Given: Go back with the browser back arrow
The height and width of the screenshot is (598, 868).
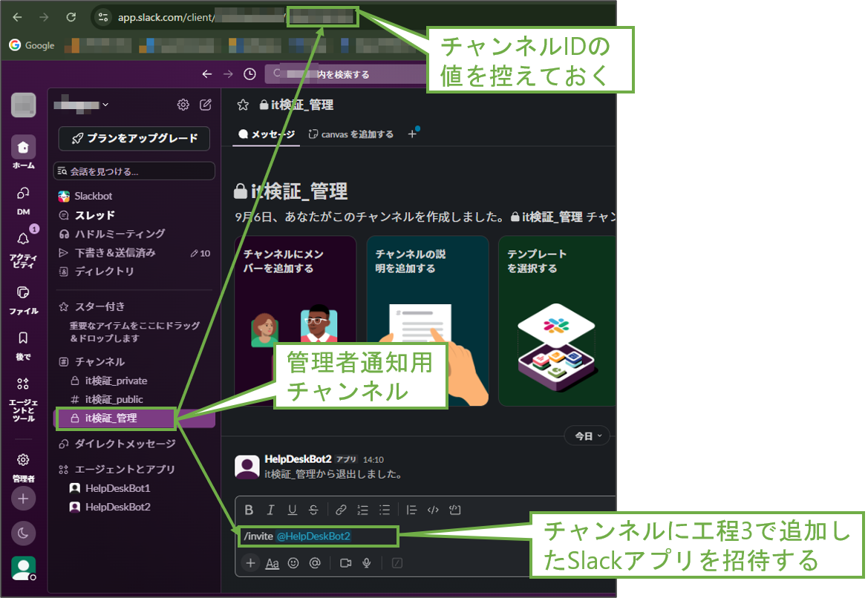Looking at the screenshot, I should click(x=17, y=17).
